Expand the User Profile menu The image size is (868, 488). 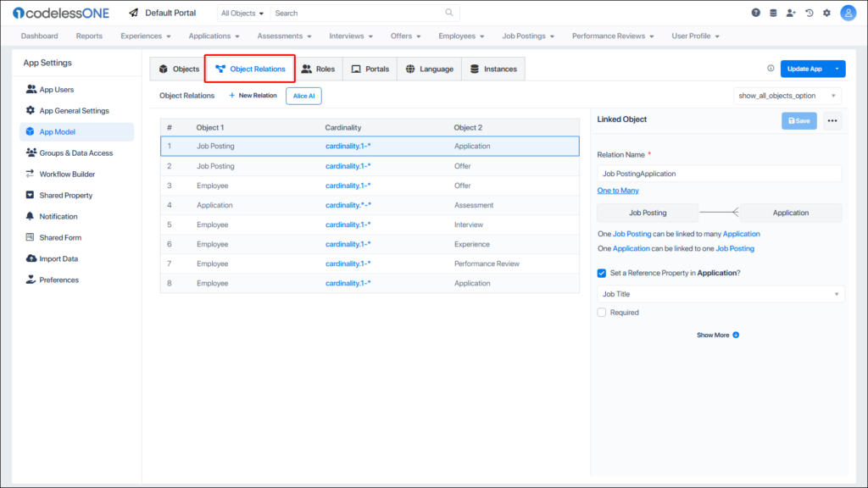(x=695, y=36)
